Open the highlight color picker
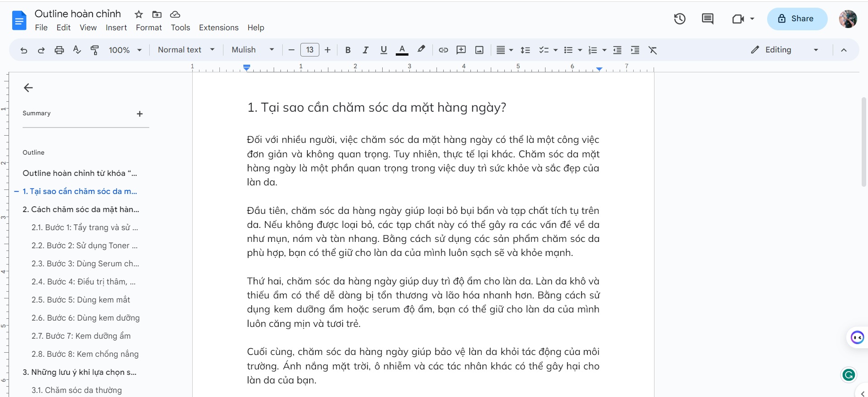This screenshot has width=868, height=397. (421, 50)
